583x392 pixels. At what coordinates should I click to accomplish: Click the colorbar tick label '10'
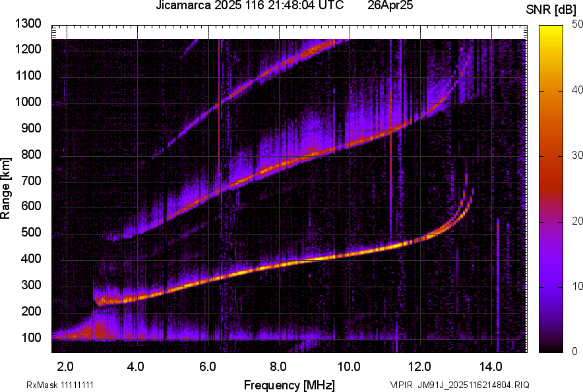[x=577, y=286]
